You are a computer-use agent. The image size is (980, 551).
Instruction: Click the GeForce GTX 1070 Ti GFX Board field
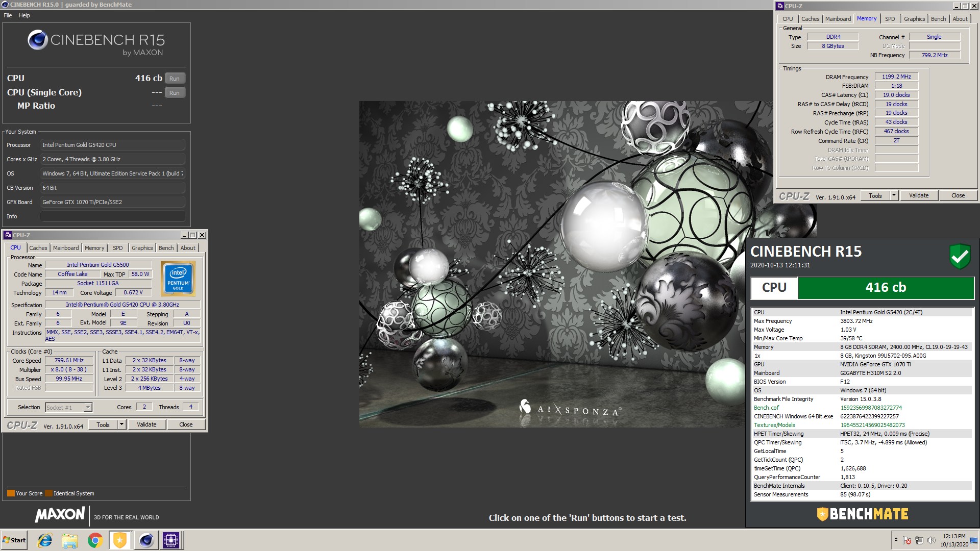coord(113,202)
